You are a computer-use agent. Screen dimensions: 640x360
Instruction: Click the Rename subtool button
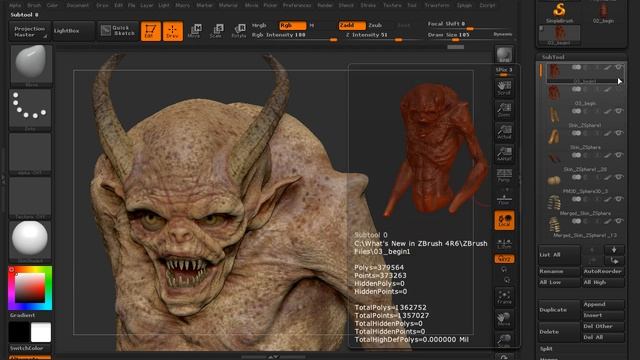[x=559, y=271]
